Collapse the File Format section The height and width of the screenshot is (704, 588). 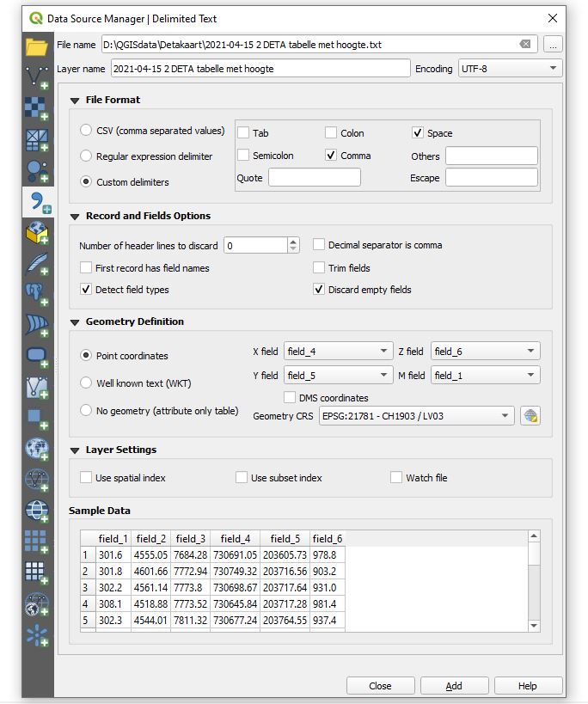tap(76, 100)
